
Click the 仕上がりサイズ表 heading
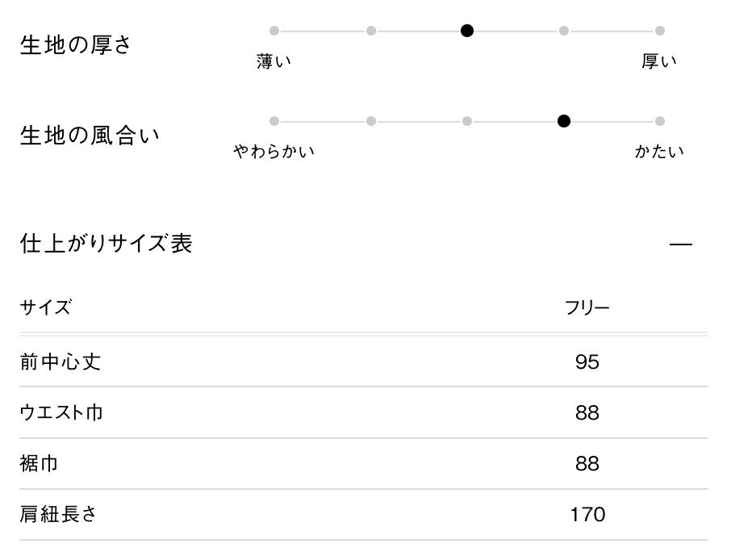[x=106, y=244]
